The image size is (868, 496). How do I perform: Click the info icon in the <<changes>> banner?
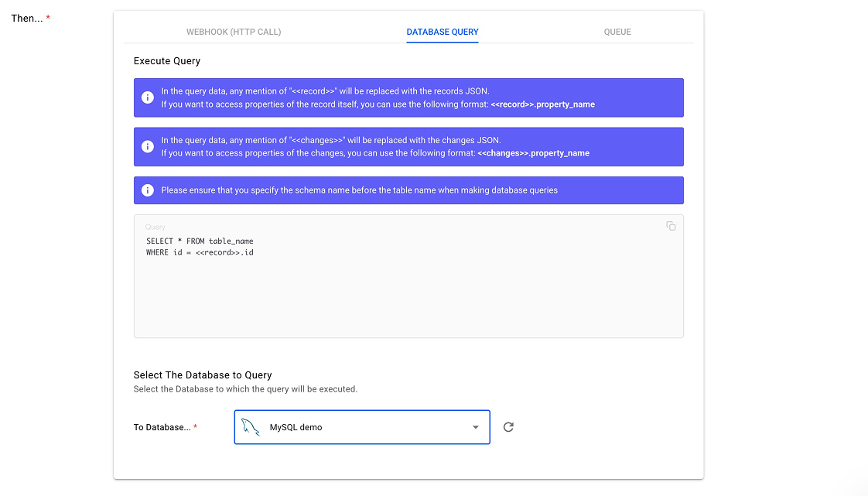(147, 147)
